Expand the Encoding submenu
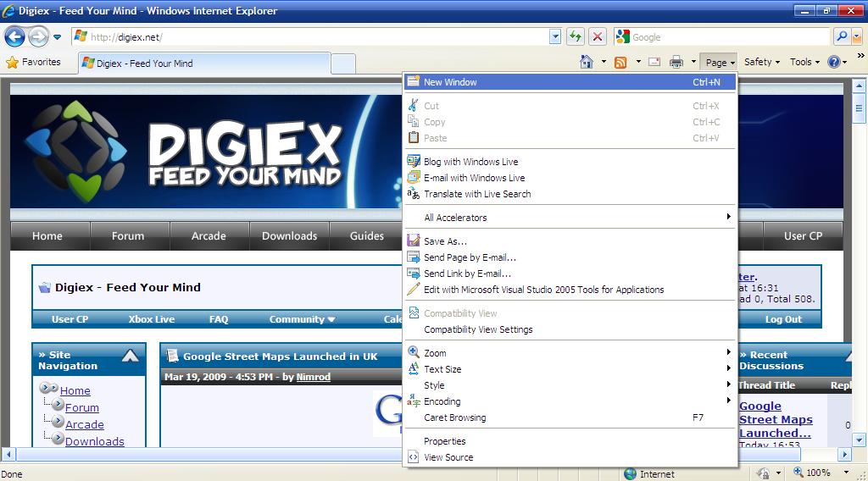This screenshot has height=481, width=868. 570,401
